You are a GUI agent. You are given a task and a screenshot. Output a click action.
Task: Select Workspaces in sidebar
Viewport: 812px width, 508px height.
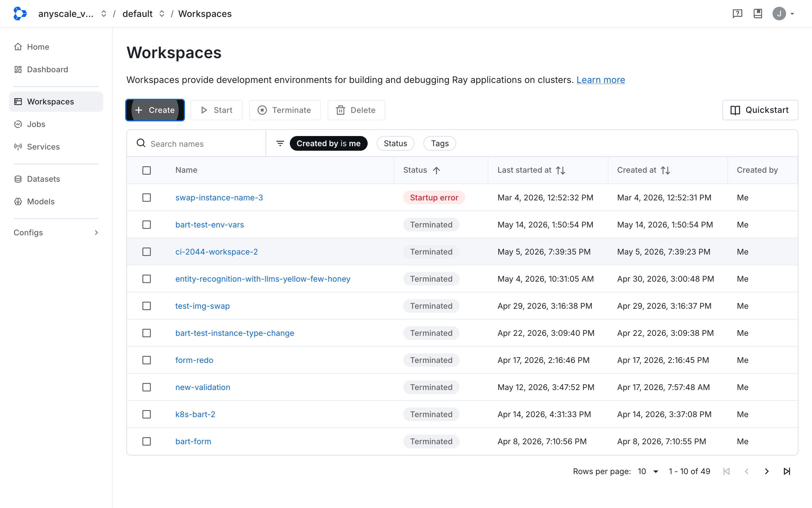pyautogui.click(x=56, y=102)
